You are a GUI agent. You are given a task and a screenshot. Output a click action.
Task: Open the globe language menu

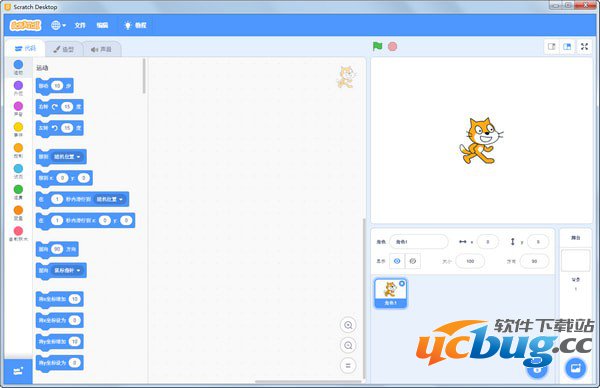click(x=58, y=25)
